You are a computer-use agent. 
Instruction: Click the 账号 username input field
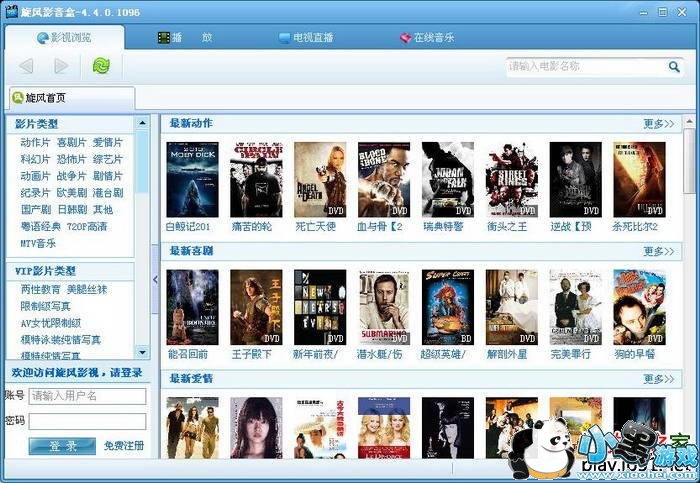[88, 396]
